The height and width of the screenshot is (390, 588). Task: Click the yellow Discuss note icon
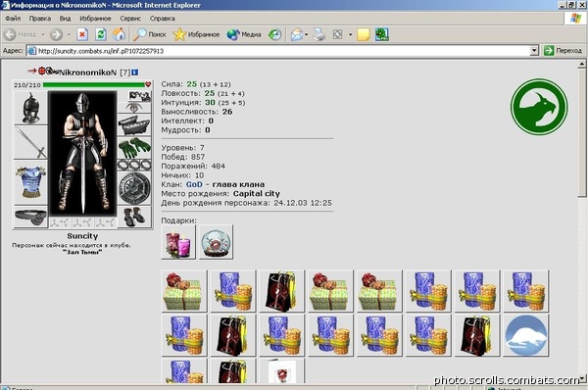point(363,34)
